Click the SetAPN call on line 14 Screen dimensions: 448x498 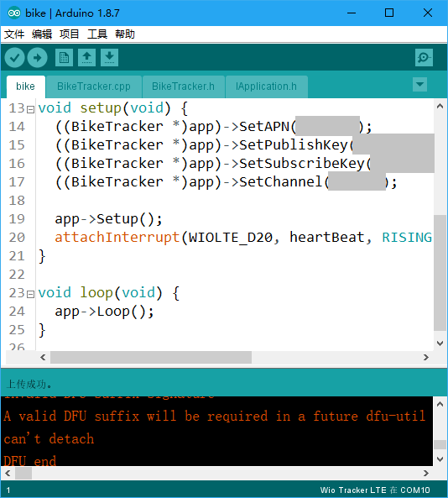click(264, 127)
